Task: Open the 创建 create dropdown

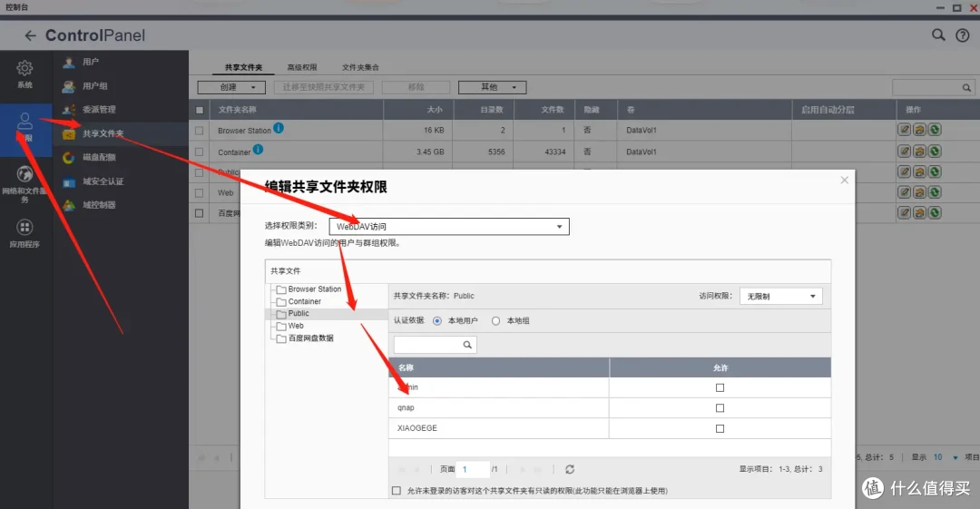Action: click(x=231, y=87)
